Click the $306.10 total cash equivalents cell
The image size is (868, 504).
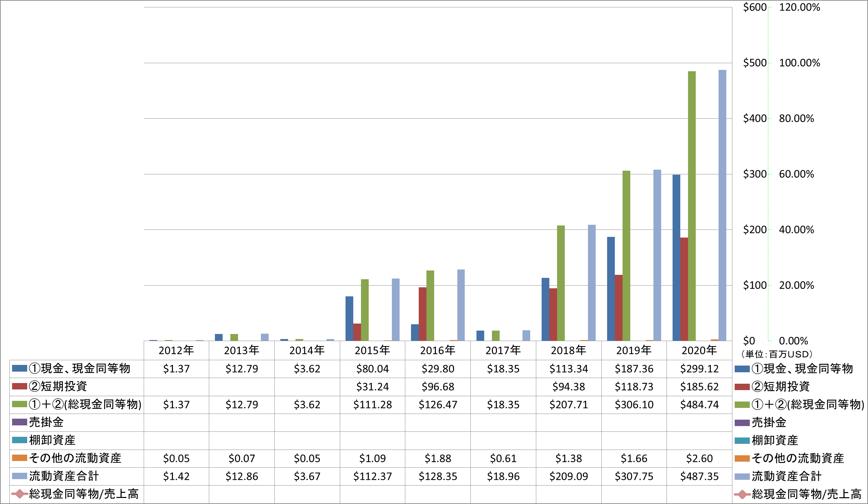tap(634, 405)
